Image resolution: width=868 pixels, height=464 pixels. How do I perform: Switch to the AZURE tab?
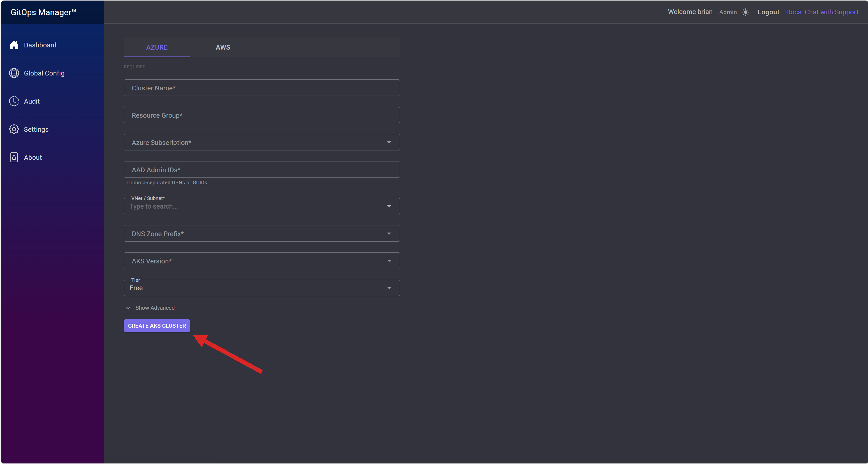157,47
